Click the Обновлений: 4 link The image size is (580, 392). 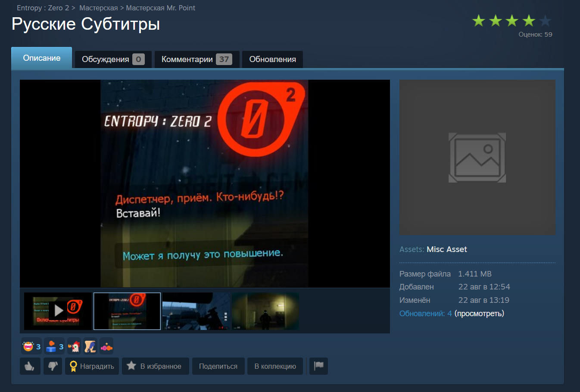click(x=426, y=314)
